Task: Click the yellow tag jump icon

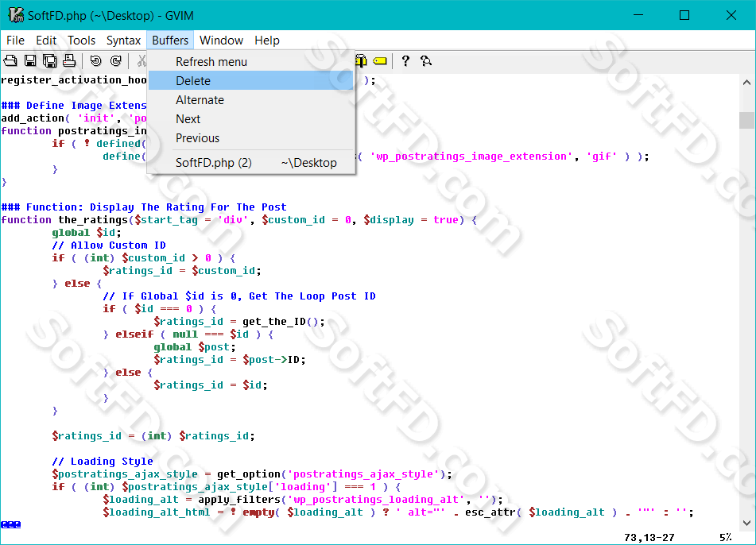Action: point(380,60)
